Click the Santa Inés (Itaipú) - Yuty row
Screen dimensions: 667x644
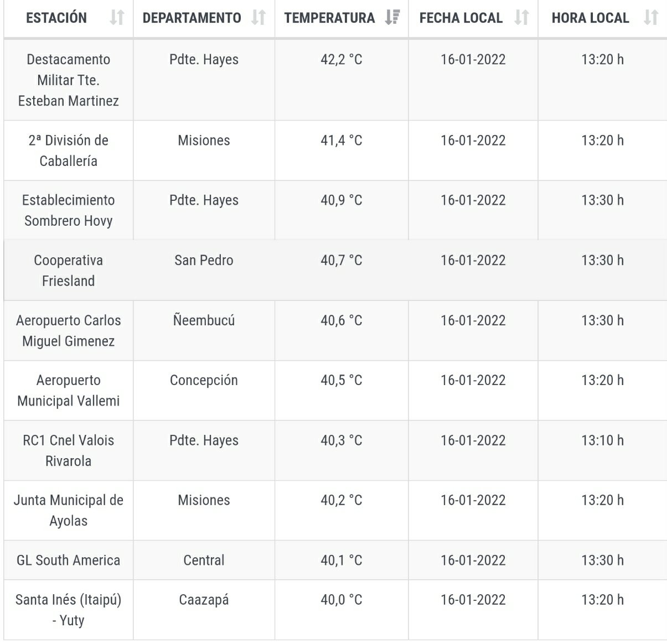[x=335, y=610]
